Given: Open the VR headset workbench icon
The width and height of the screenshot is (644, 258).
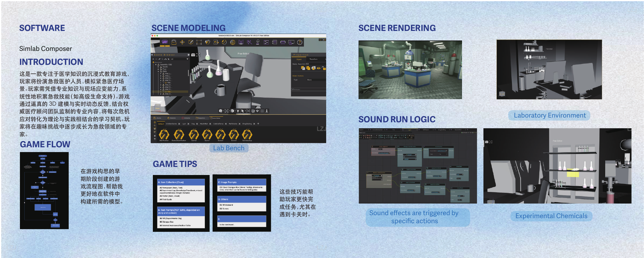Looking at the screenshot, I should (x=165, y=42).
